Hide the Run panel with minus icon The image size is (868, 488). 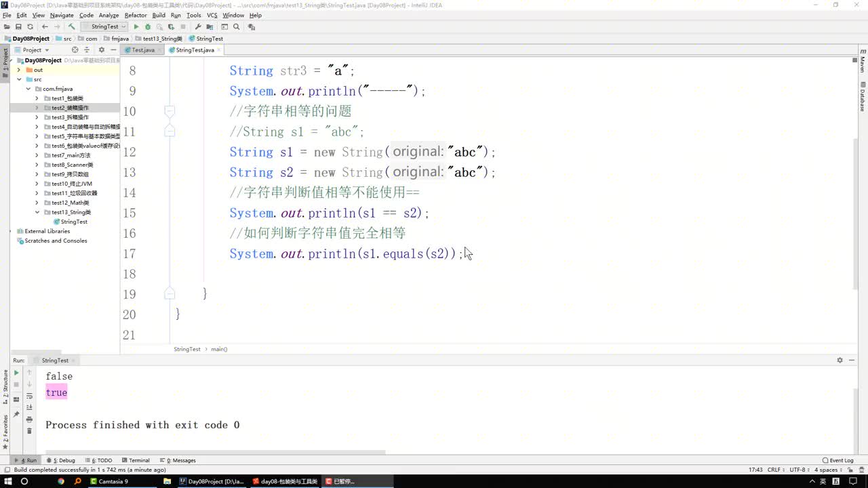tap(852, 361)
